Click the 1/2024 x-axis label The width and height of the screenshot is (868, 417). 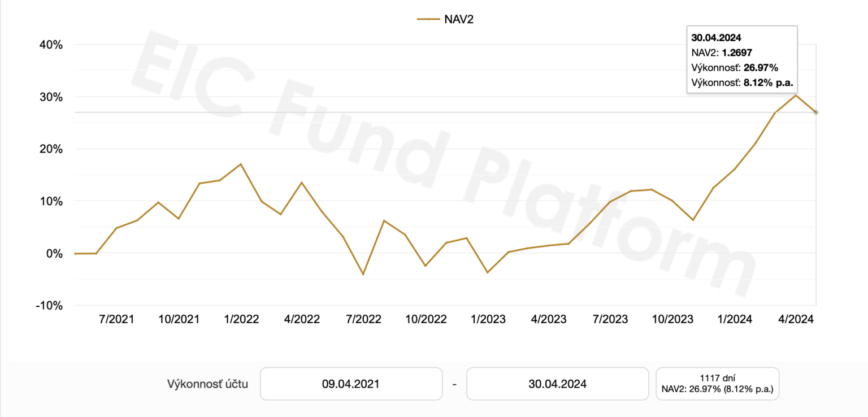(734, 319)
